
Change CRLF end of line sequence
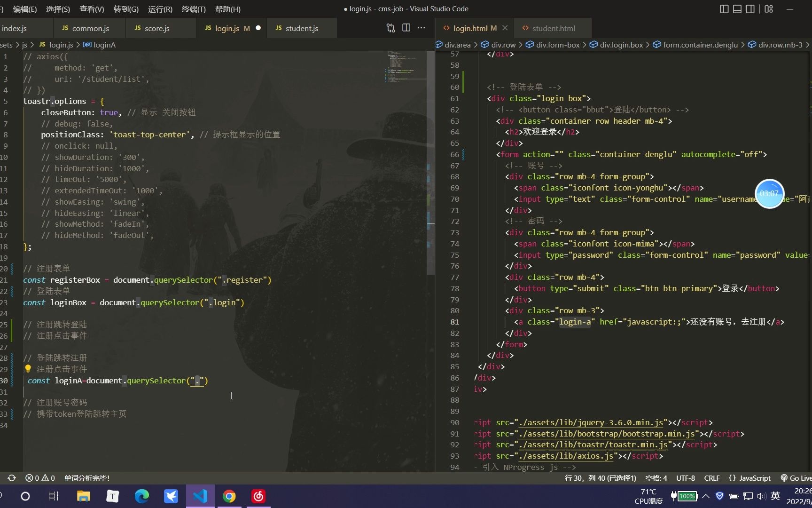coord(712,478)
